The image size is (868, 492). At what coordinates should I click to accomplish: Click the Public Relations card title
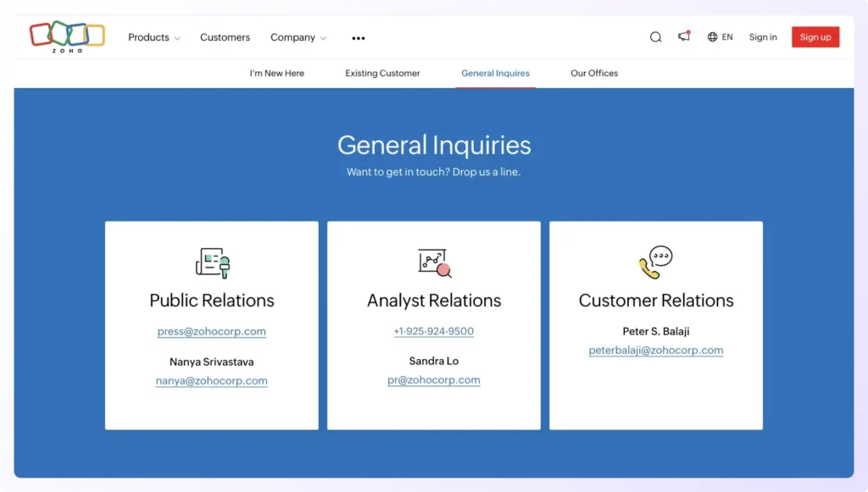click(211, 300)
